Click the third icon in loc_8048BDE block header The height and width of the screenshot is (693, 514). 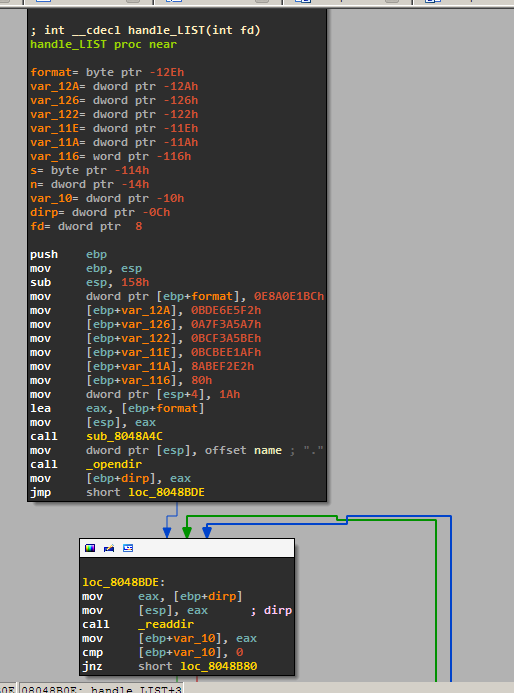128,548
